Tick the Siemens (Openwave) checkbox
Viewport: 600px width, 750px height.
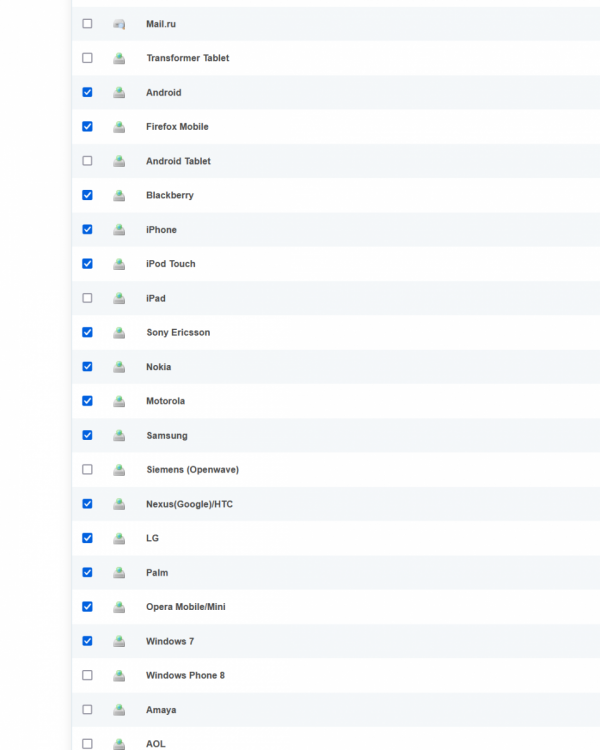click(x=87, y=470)
